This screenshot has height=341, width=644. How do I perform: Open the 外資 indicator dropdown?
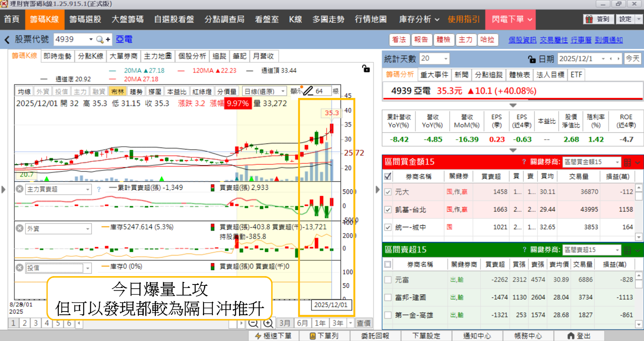click(x=88, y=229)
